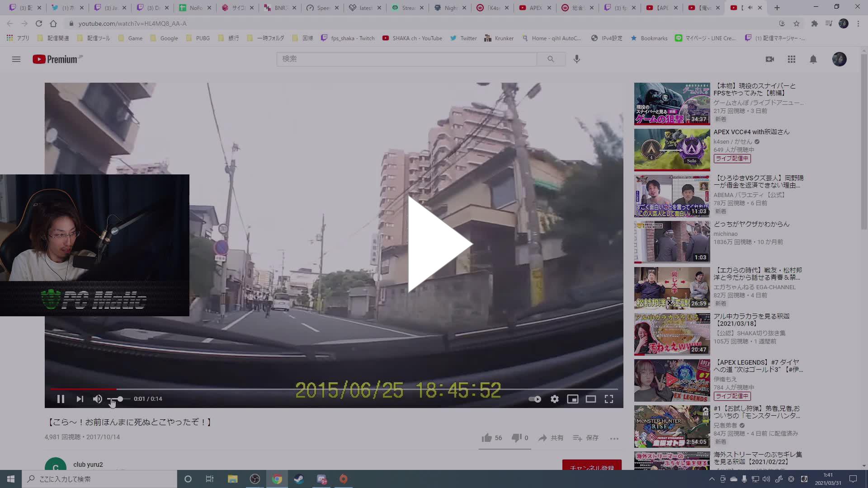This screenshot has width=868, height=488.
Task: Open more actions via the three-dot menu
Action: [x=614, y=438]
